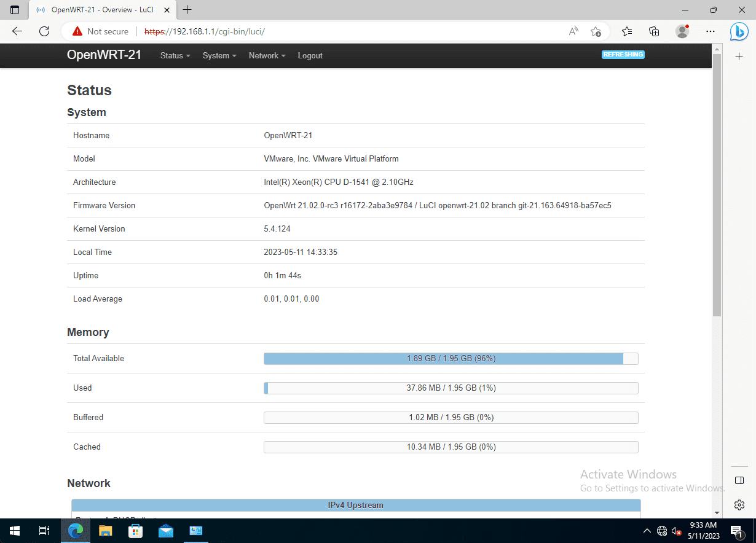This screenshot has width=756, height=543.
Task: Click the Network section heading
Action: click(x=89, y=483)
